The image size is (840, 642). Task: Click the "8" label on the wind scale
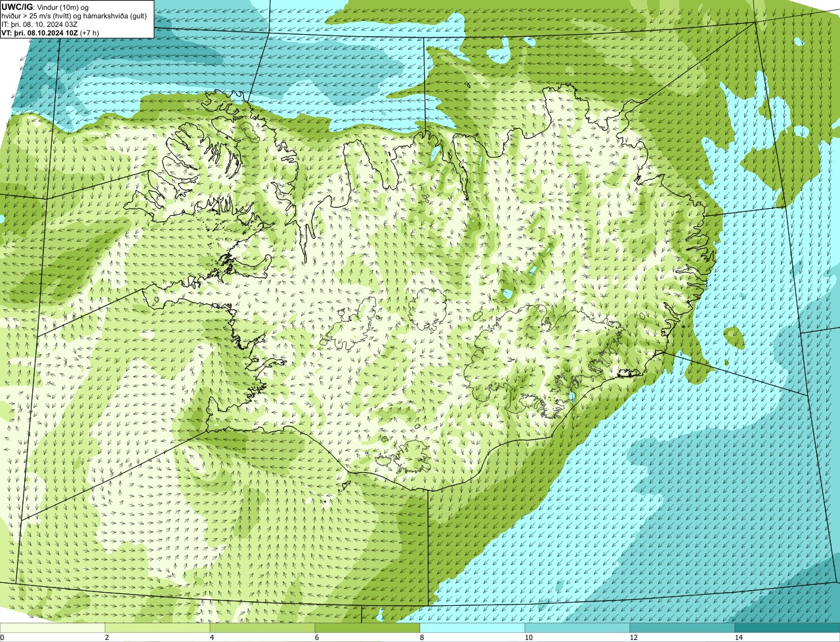click(x=421, y=637)
